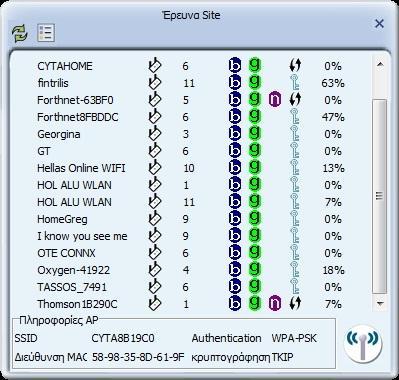This screenshot has height=380, width=399.
Task: Click the wireless connect antenna button
Action: tap(363, 343)
